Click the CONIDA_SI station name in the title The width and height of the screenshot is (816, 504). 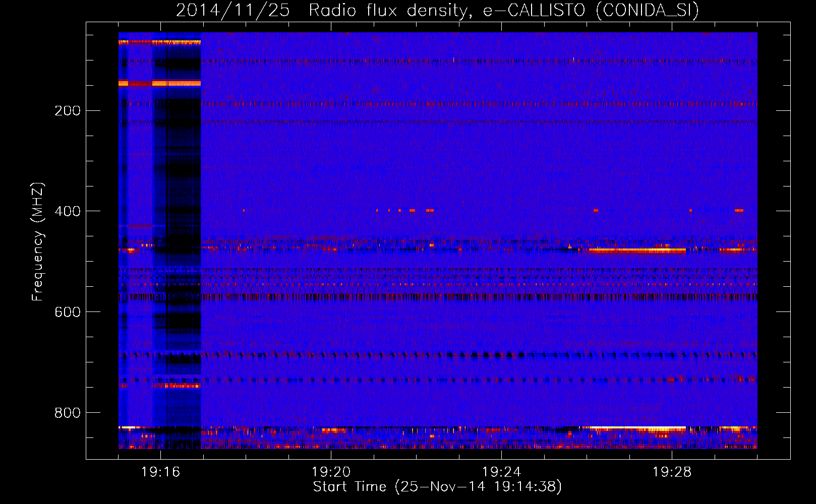coord(647,11)
